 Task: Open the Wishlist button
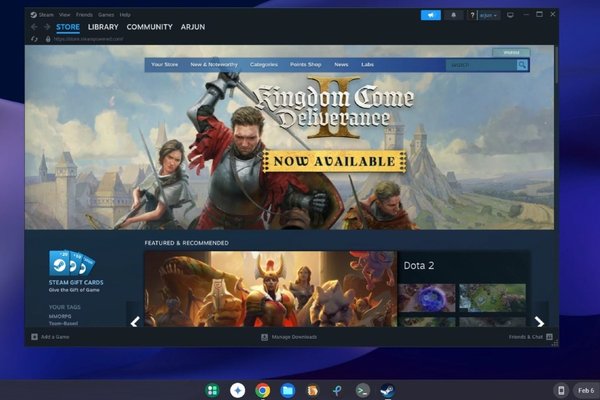click(511, 52)
